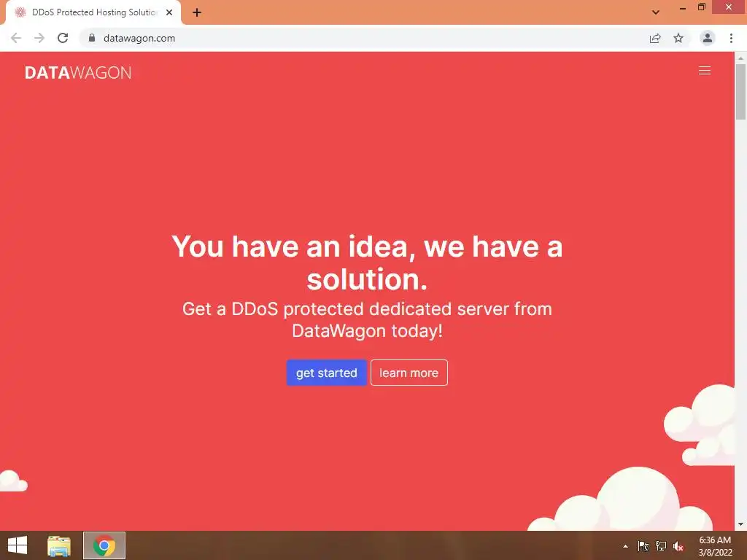The width and height of the screenshot is (747, 560).
Task: Open a new browser tab
Action: pyautogui.click(x=197, y=12)
